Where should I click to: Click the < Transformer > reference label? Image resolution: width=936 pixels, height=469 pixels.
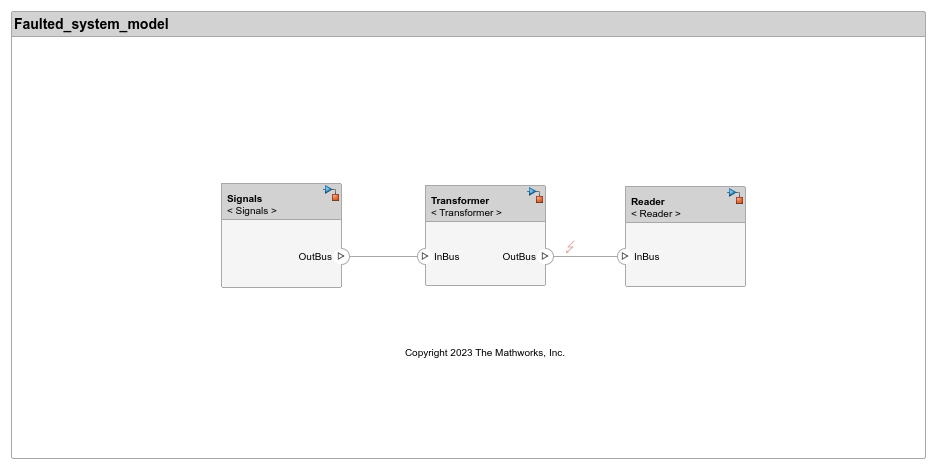466,213
